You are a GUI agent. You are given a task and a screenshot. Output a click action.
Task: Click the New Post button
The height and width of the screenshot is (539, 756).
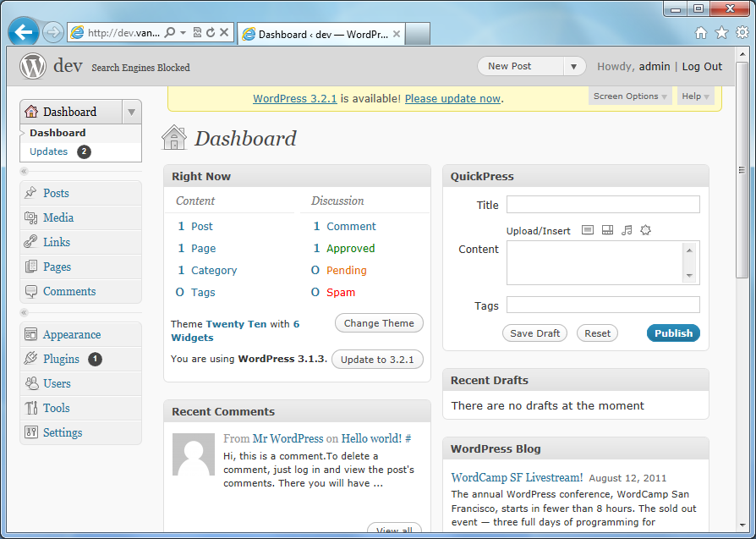[x=520, y=67]
